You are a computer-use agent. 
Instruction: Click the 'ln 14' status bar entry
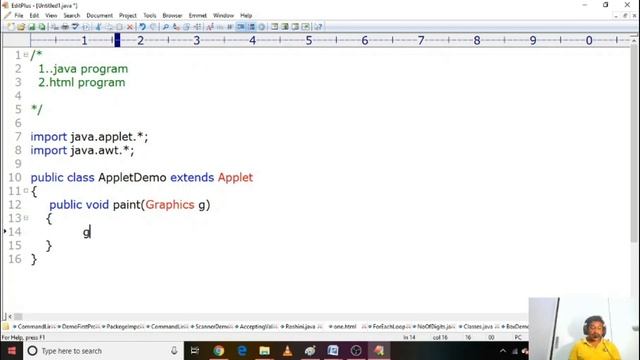(409, 338)
